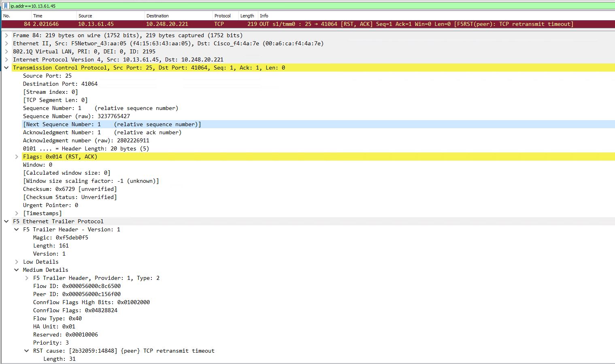Sort packets by the Protocol column header
615x364 pixels.
click(222, 16)
